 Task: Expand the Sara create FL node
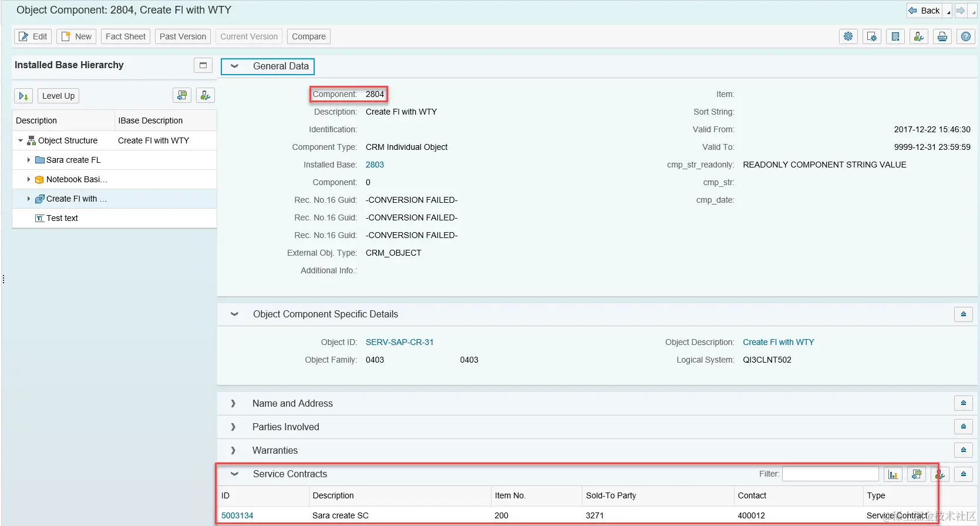point(29,160)
